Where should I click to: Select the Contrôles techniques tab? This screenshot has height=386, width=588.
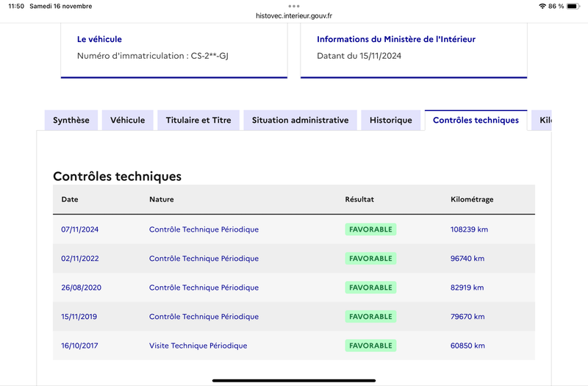click(x=476, y=120)
